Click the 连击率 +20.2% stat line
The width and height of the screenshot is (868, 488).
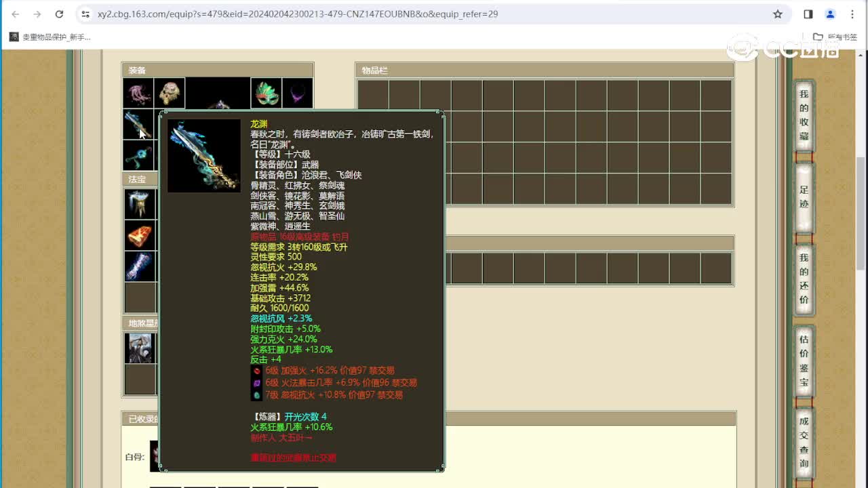(x=279, y=277)
